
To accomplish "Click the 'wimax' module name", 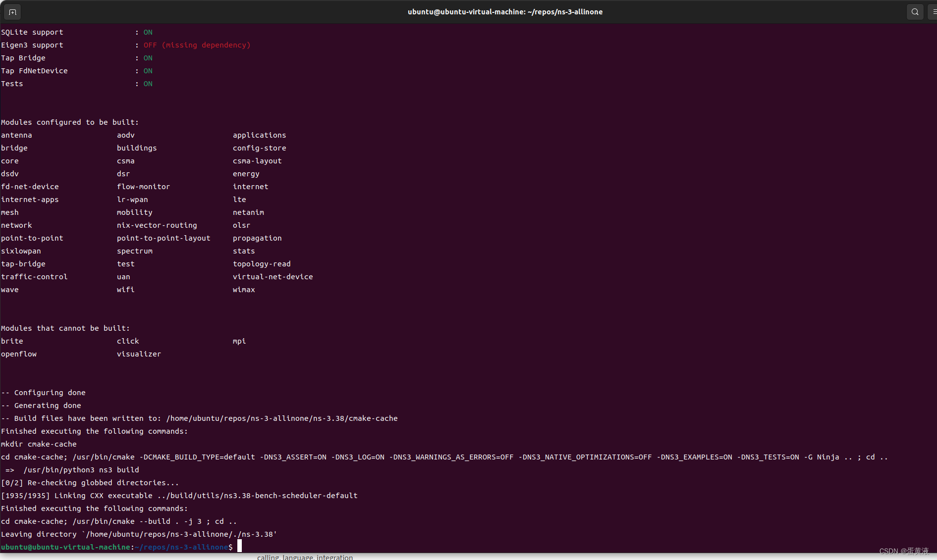I will [244, 290].
